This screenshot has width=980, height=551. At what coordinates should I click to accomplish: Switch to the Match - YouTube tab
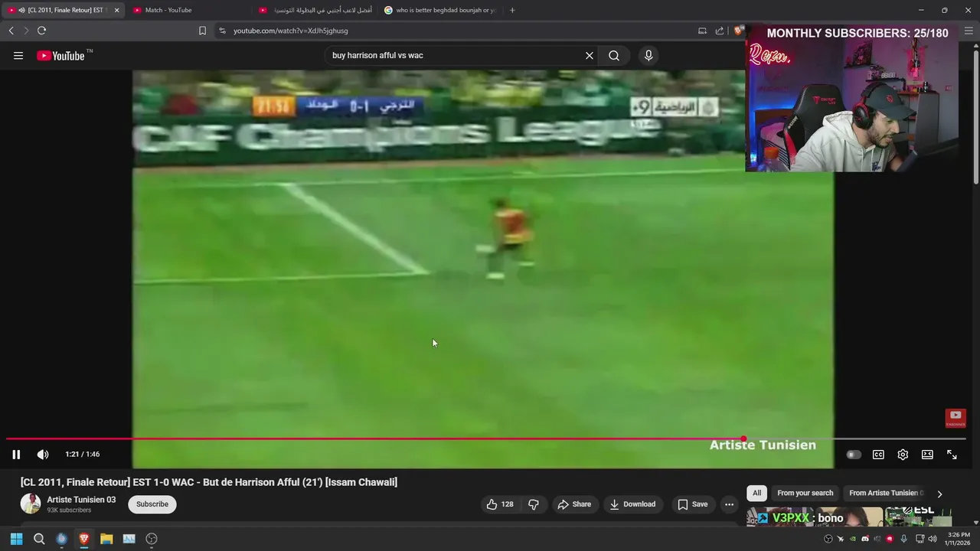(188, 10)
